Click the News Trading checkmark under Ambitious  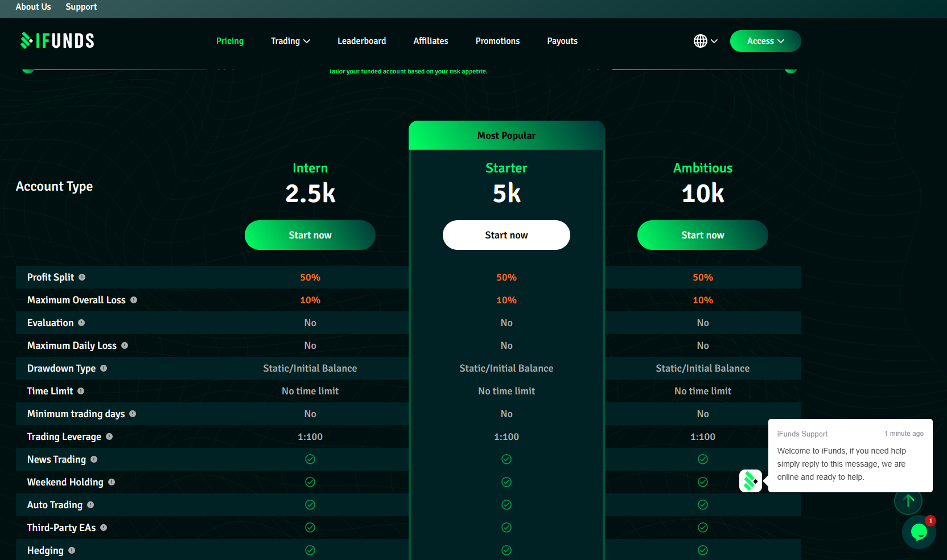703,459
